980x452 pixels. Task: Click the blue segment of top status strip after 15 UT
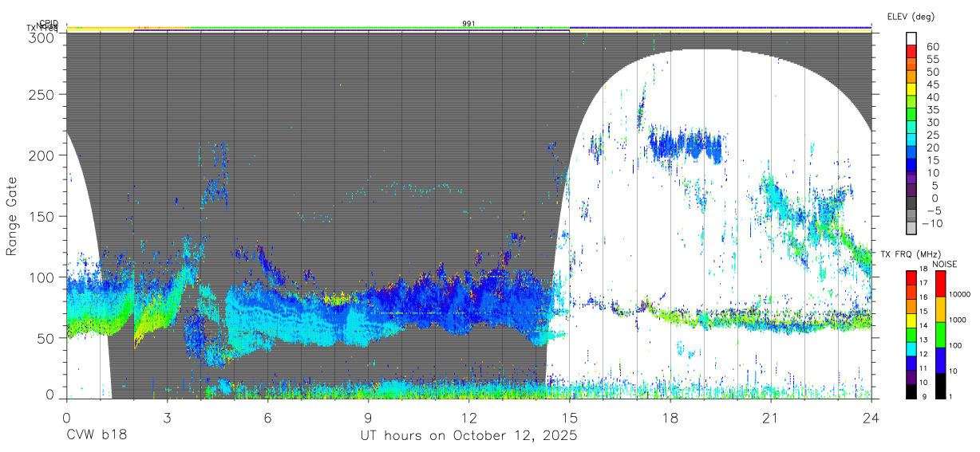point(721,27)
